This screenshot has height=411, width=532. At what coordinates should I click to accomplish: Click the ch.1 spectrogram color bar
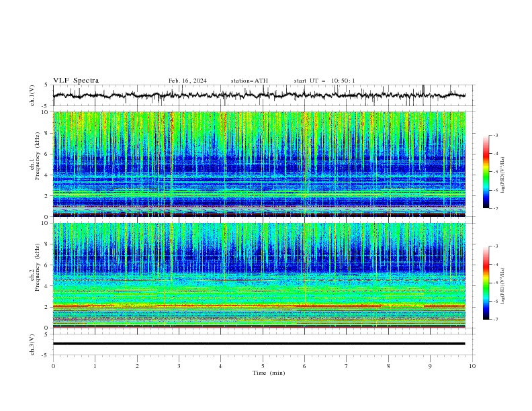pos(486,171)
